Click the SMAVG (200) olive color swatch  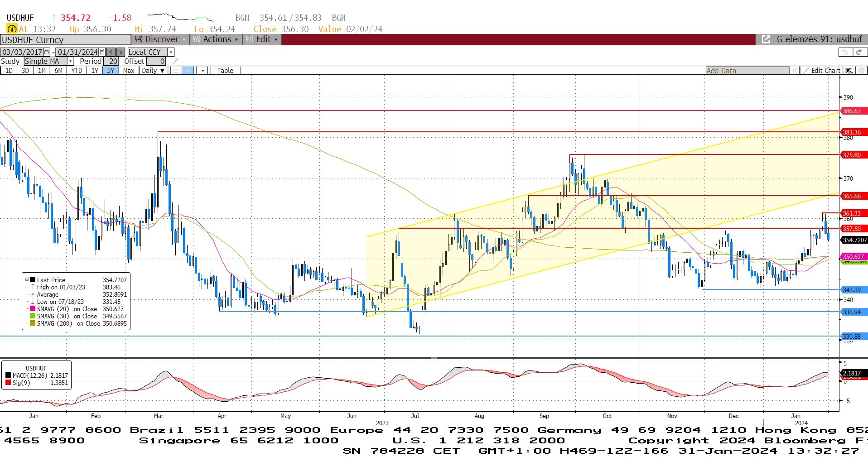33,323
